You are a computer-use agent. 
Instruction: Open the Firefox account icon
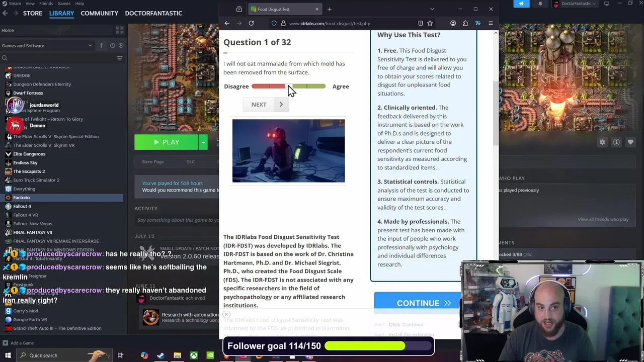pos(453,23)
